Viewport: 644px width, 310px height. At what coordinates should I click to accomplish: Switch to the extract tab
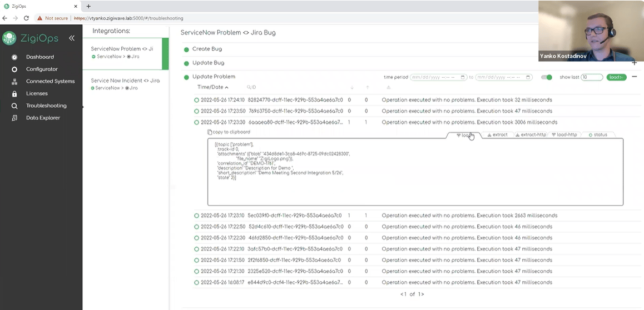pyautogui.click(x=497, y=135)
